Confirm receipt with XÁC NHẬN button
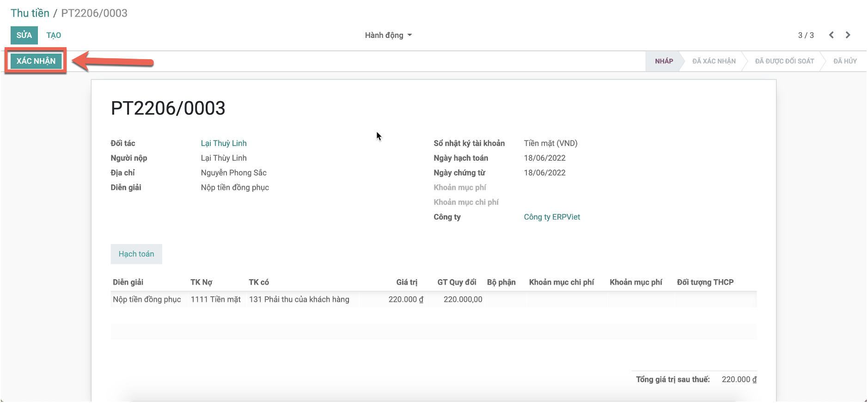868x403 pixels. click(36, 61)
